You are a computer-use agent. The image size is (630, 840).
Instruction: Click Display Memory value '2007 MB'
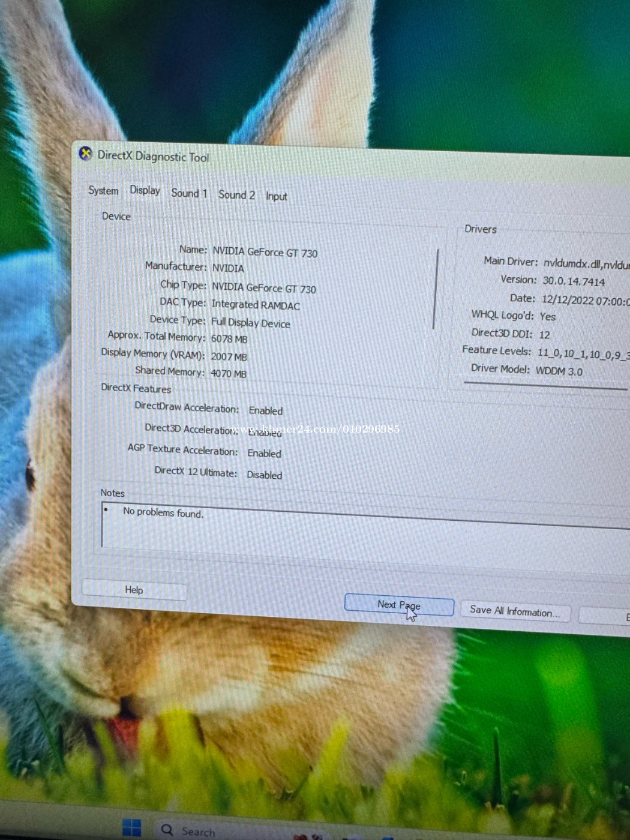coord(229,356)
